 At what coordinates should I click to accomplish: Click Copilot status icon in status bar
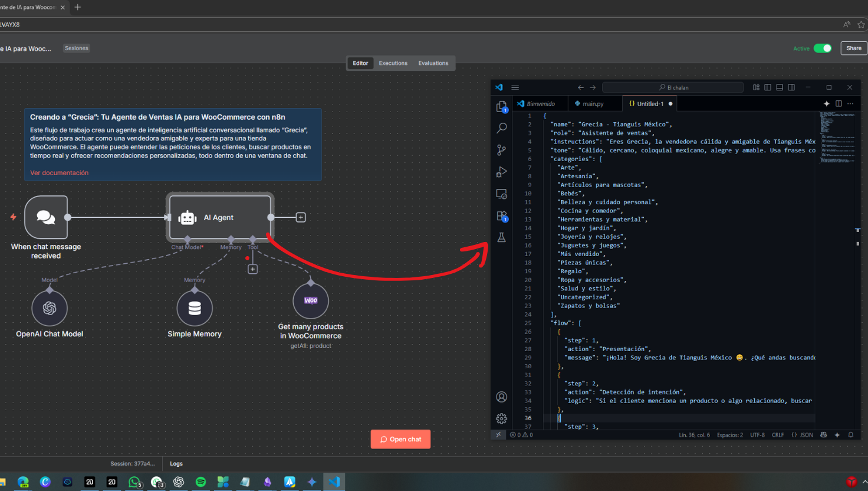click(824, 435)
